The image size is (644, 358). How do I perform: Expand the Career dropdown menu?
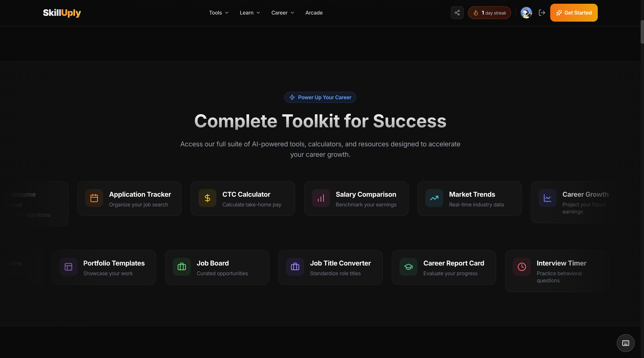pyautogui.click(x=282, y=13)
